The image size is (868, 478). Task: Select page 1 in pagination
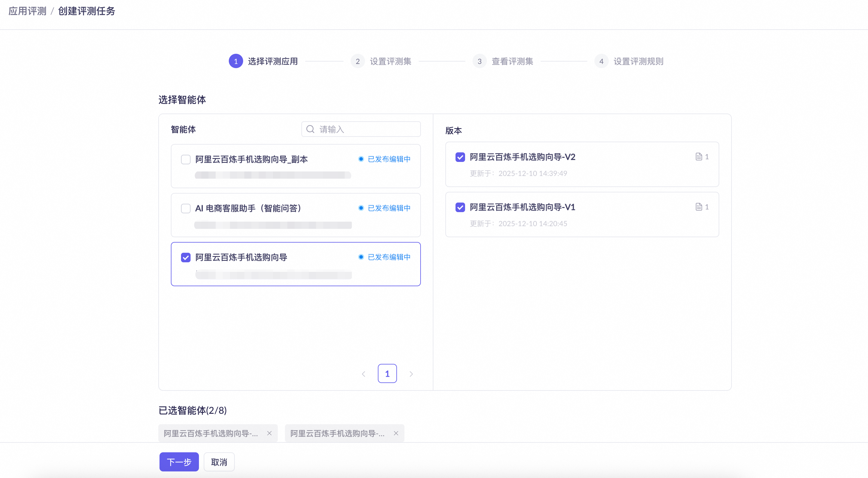click(387, 373)
